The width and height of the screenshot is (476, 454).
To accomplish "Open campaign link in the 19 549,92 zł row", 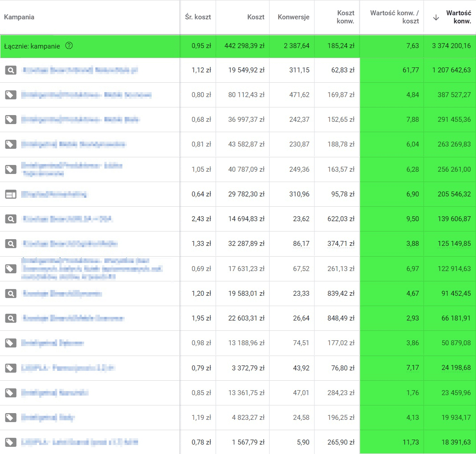I will (81, 71).
